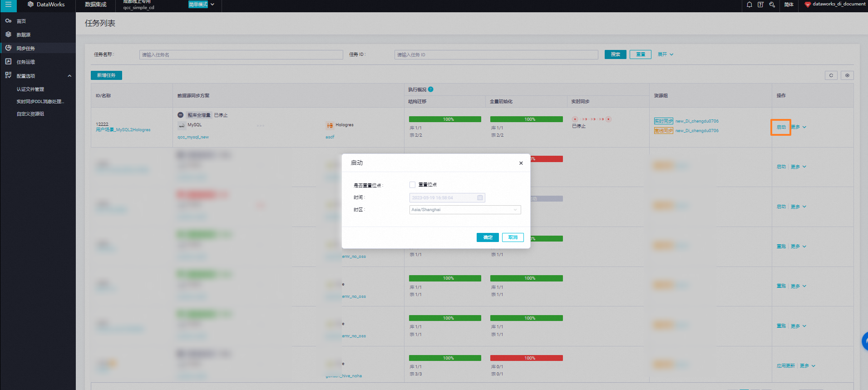Click the 整库全增量 tag
The height and width of the screenshot is (390, 868).
(x=199, y=115)
